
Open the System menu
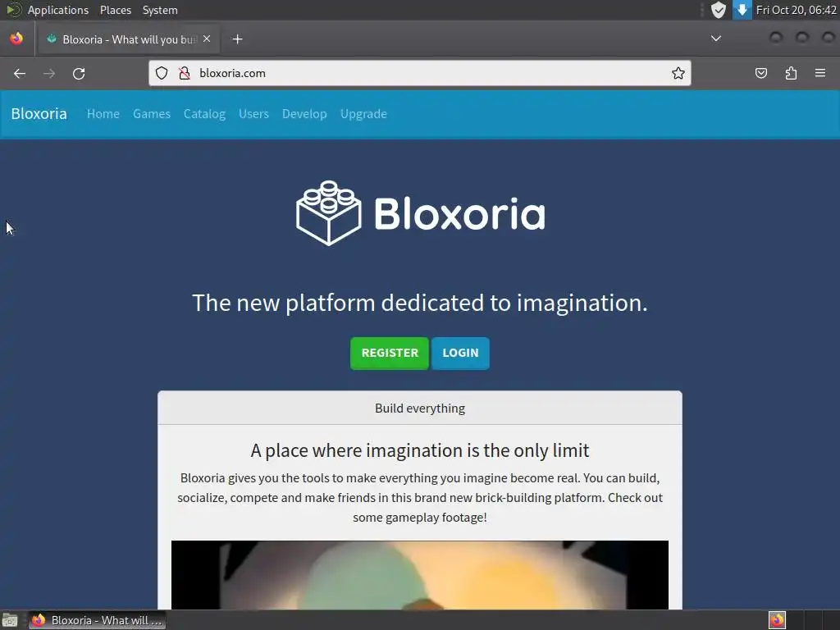pos(160,10)
